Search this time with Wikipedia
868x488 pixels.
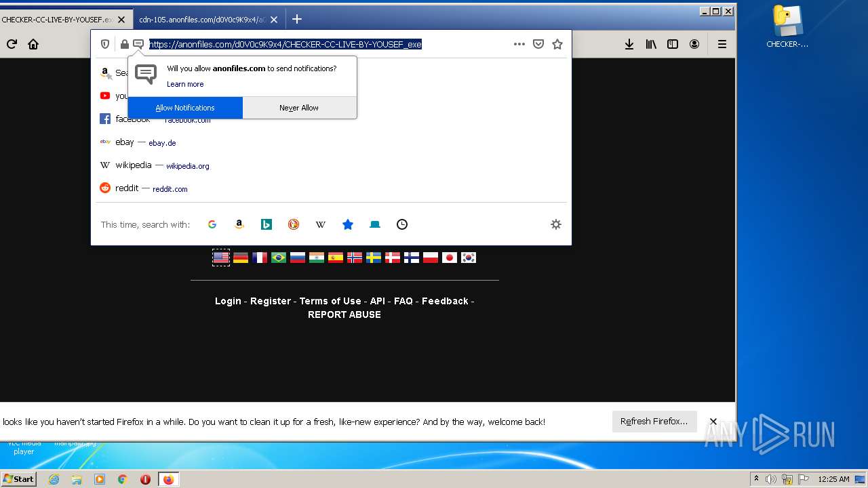(x=321, y=224)
